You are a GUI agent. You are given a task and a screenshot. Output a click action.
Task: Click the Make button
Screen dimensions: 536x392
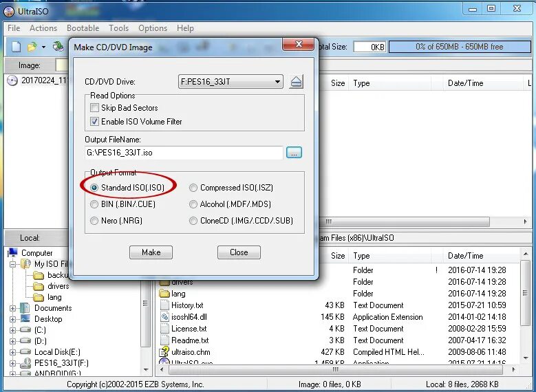coord(151,252)
